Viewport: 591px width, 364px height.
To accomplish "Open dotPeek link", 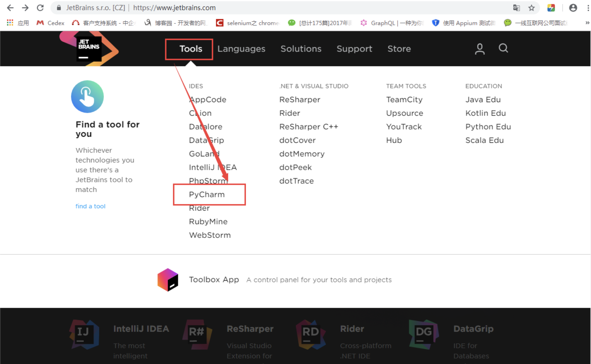I will (295, 167).
